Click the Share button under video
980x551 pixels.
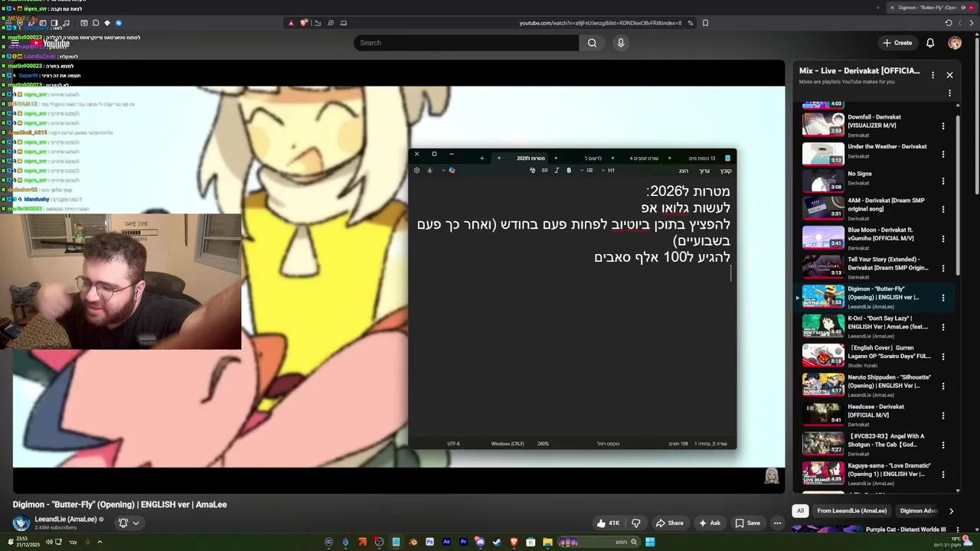(669, 523)
